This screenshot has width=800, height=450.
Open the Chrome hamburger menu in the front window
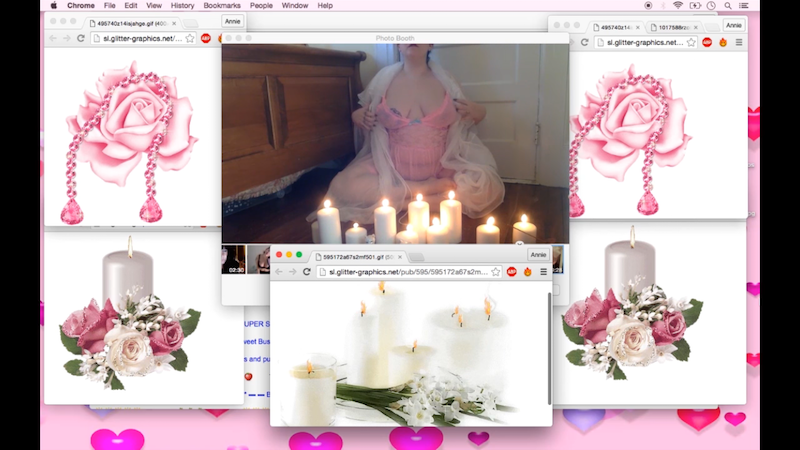click(x=543, y=271)
